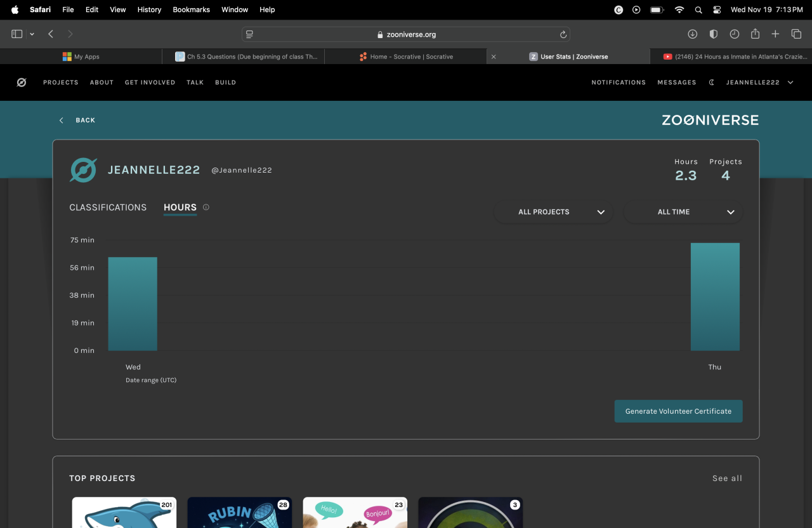Open the JEANNELLE222 account dropdown
This screenshot has height=528, width=812.
tap(760, 82)
